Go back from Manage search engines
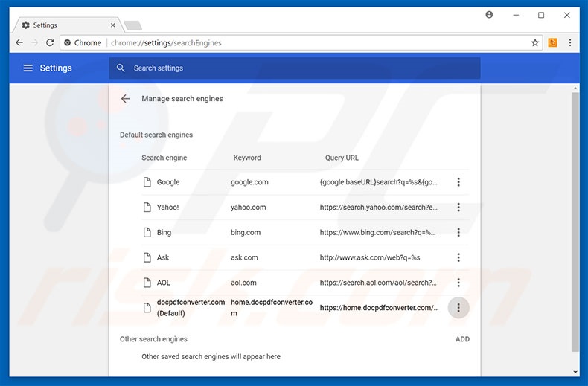The image size is (588, 386). 125,99
